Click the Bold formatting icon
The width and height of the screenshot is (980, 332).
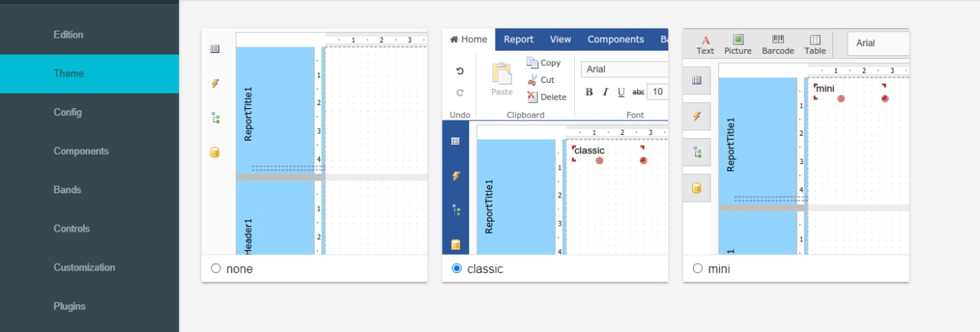pyautogui.click(x=589, y=92)
